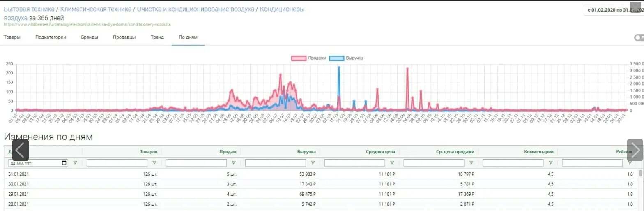Open the Климатическая техника breadcrumb link

[96, 9]
